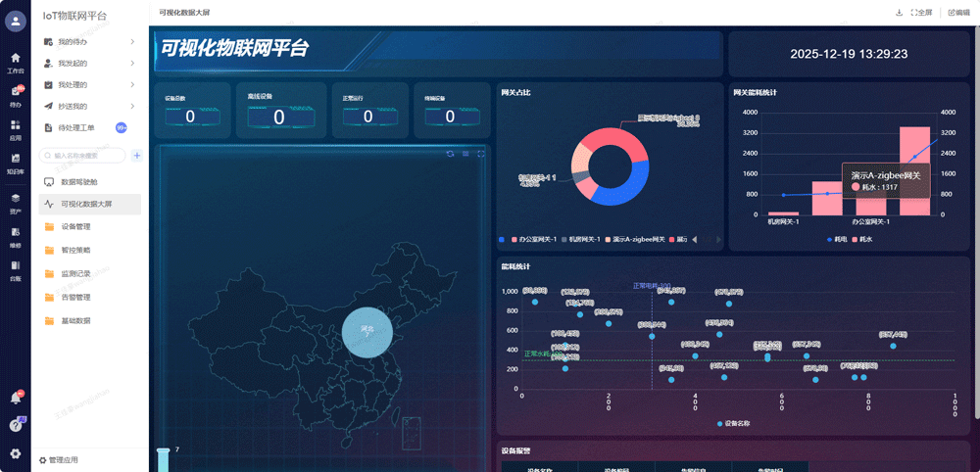Toggle 耗电 series in chart legend
The image size is (980, 472).
coord(836,239)
